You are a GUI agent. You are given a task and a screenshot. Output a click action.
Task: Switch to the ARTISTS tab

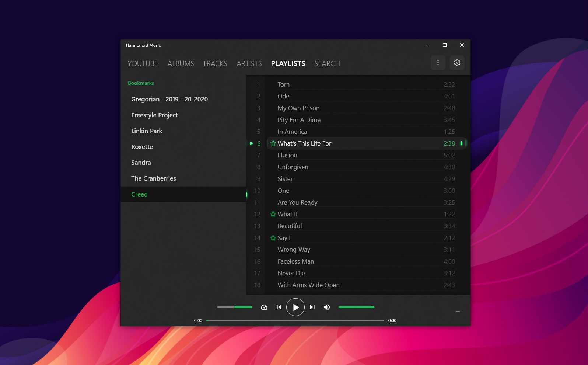tap(249, 63)
